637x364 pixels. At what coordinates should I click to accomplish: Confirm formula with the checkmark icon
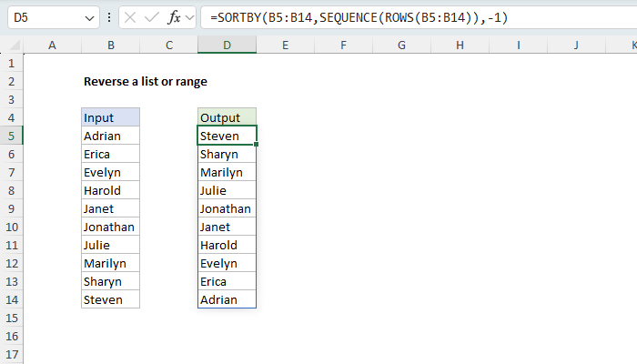(x=152, y=17)
